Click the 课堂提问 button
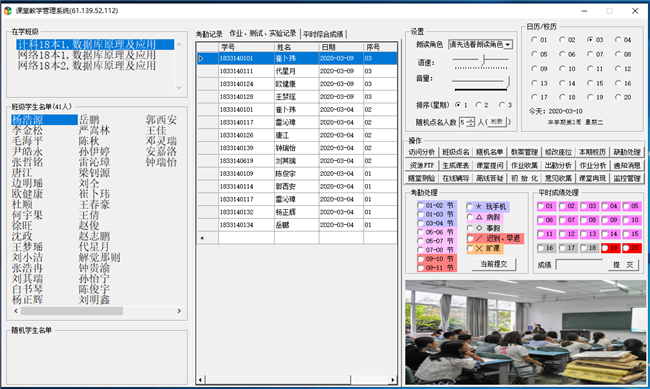 [x=489, y=165]
